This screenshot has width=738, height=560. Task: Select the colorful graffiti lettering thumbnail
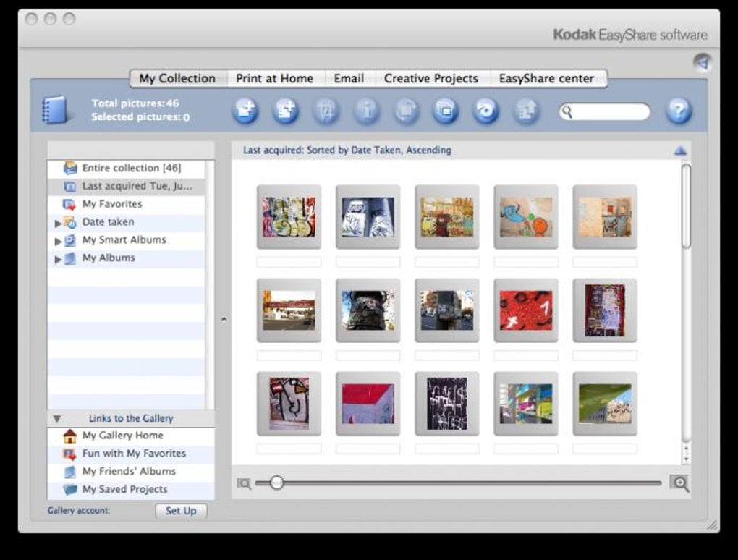pyautogui.click(x=289, y=217)
